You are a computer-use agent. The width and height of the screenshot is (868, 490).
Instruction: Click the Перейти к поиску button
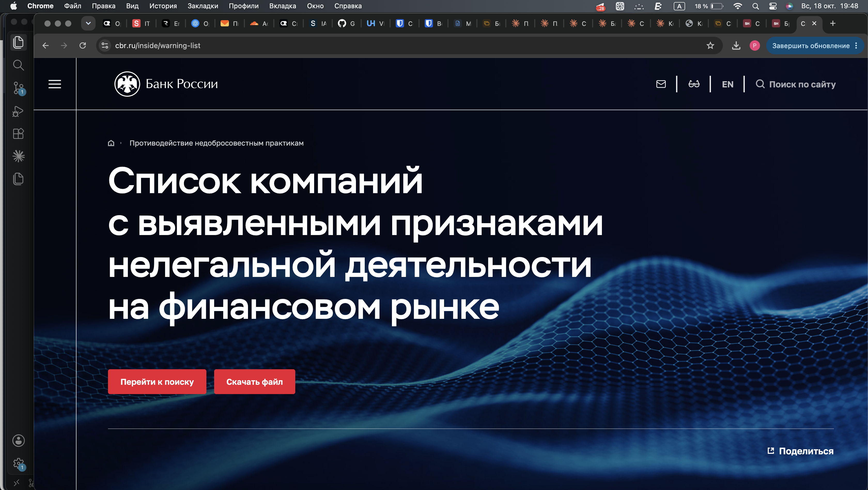[157, 382]
